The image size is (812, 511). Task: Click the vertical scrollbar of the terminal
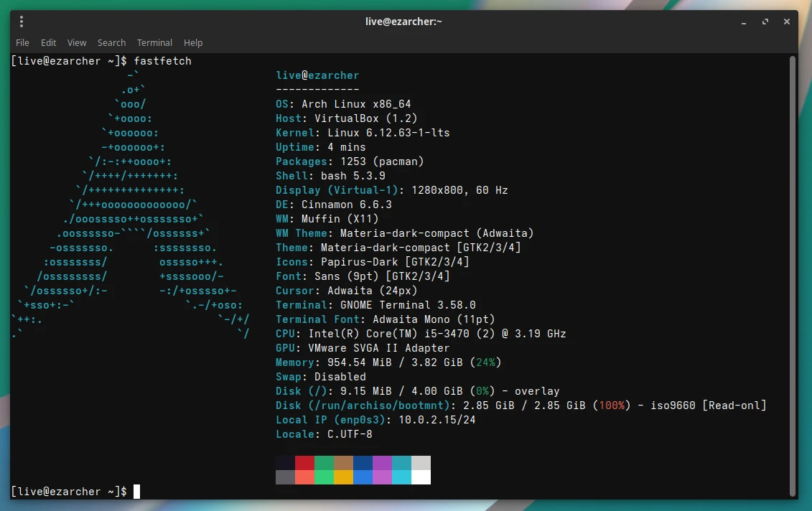click(793, 273)
